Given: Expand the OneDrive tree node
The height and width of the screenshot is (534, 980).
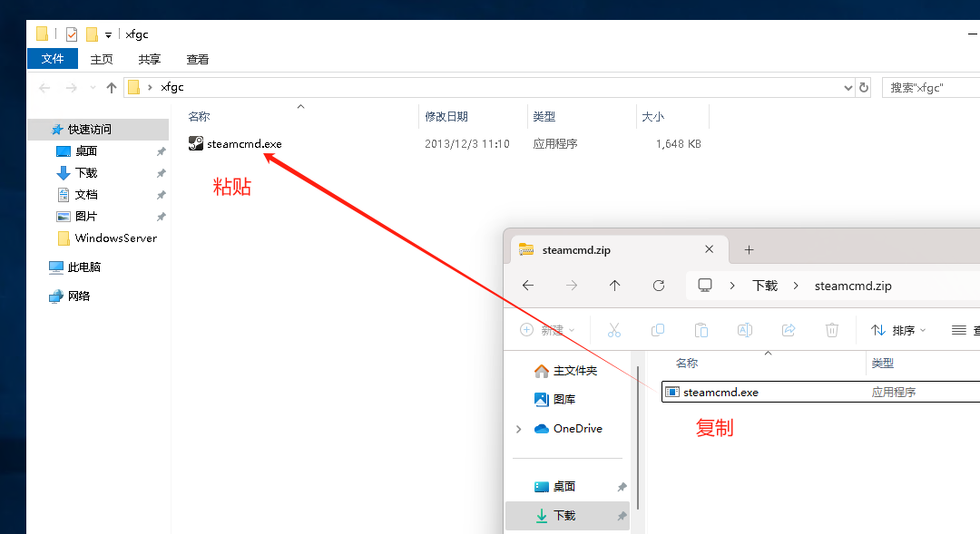Looking at the screenshot, I should (519, 429).
